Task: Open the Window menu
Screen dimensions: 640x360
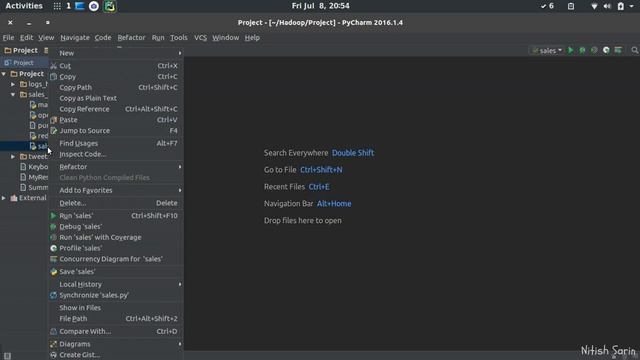Action: pyautogui.click(x=225, y=38)
